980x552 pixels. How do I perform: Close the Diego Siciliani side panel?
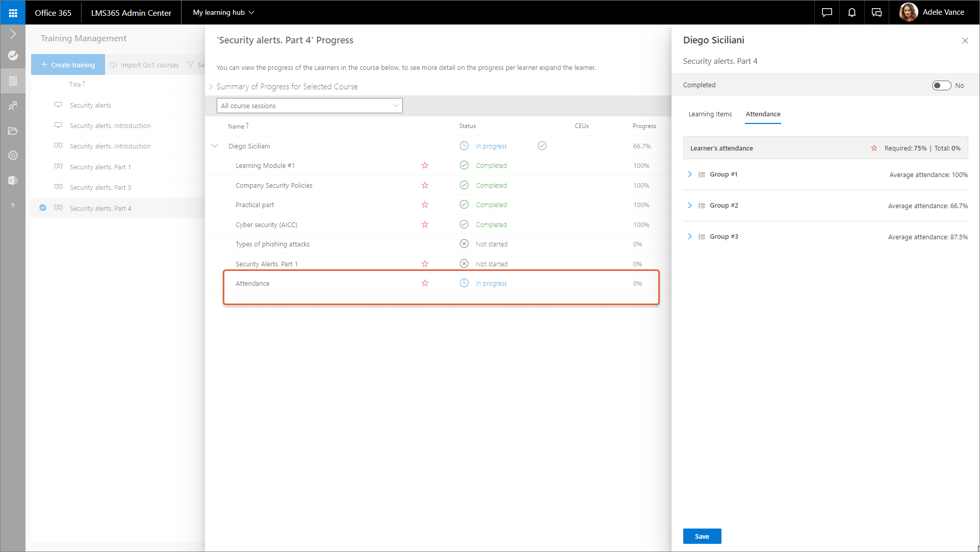[x=965, y=41]
